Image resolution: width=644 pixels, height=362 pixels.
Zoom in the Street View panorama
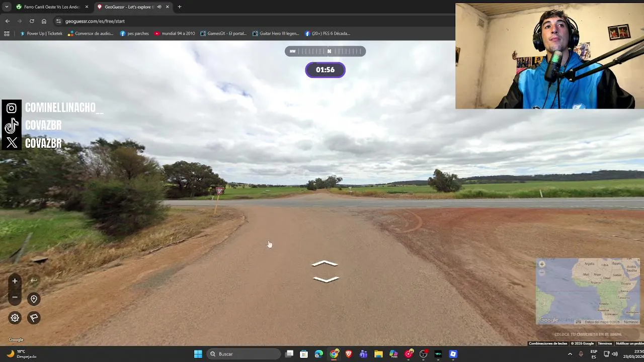(x=15, y=281)
